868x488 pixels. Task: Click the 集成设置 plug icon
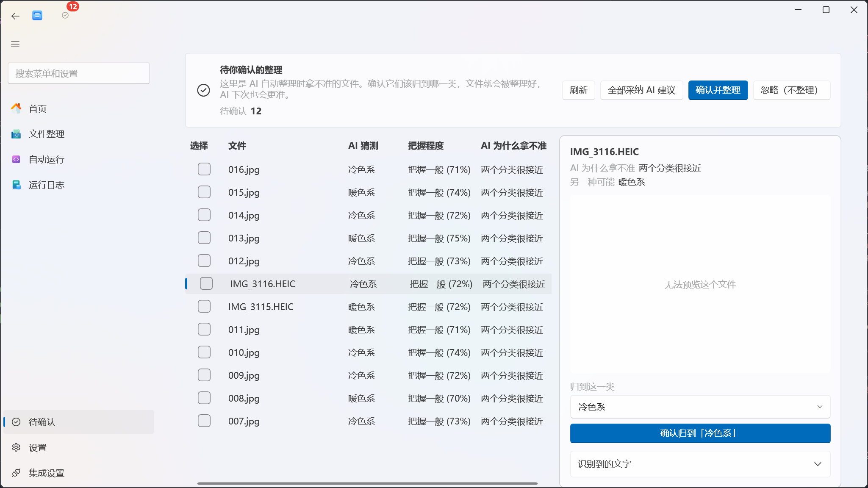pyautogui.click(x=16, y=473)
